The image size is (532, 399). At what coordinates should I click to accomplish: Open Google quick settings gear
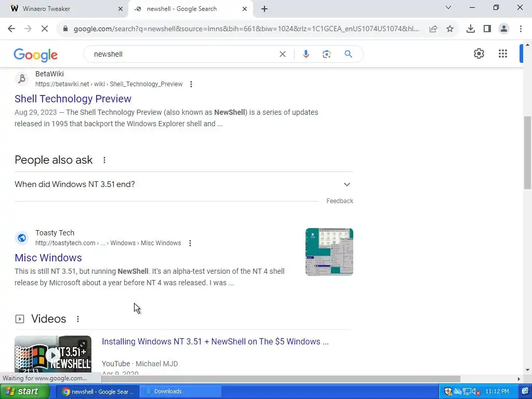478,54
